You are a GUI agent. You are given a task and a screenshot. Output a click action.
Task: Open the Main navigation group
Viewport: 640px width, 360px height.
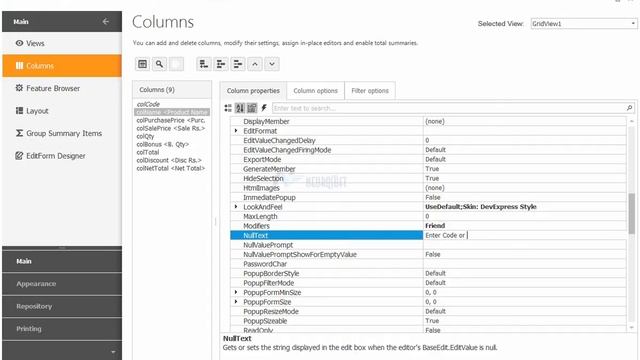[x=62, y=261]
